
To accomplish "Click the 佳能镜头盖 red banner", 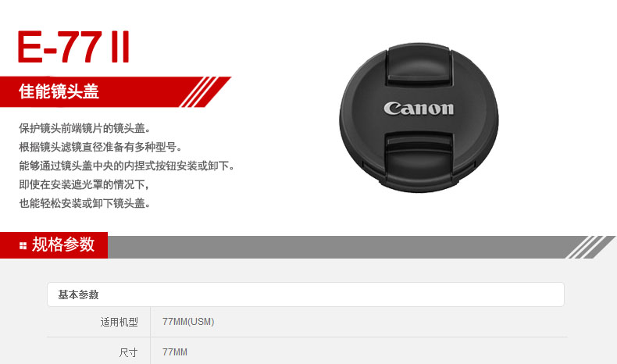I will [x=116, y=91].
